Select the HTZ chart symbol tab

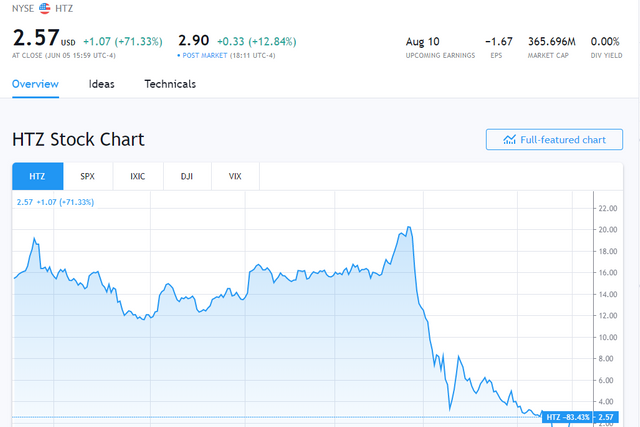pyautogui.click(x=37, y=177)
